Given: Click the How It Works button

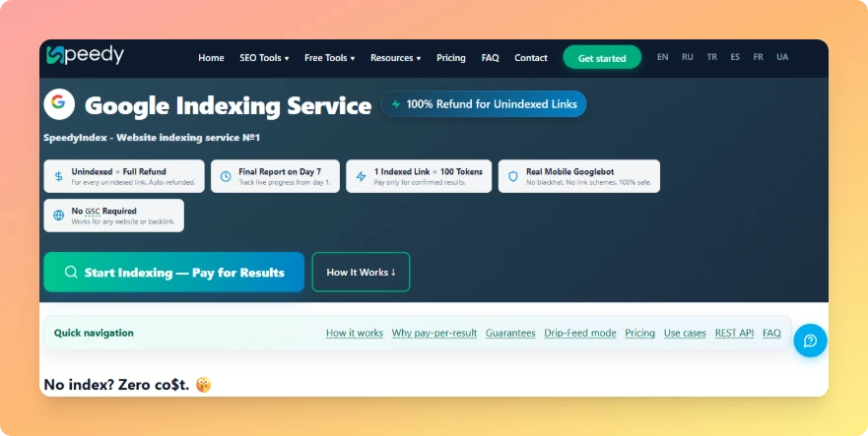Looking at the screenshot, I should coord(361,273).
